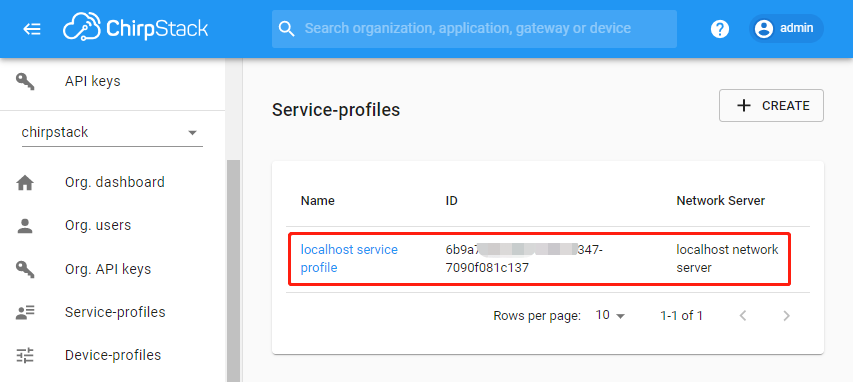Click the Network Server column header
853x382 pixels.
(721, 201)
